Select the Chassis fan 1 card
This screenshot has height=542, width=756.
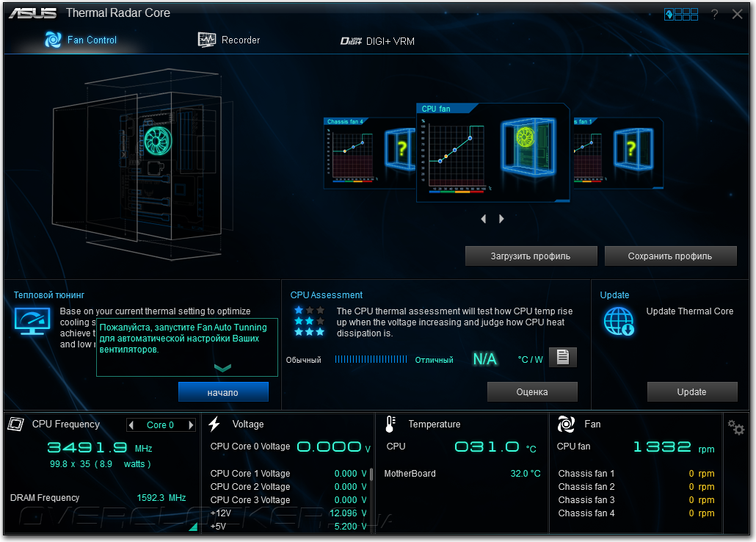(617, 153)
